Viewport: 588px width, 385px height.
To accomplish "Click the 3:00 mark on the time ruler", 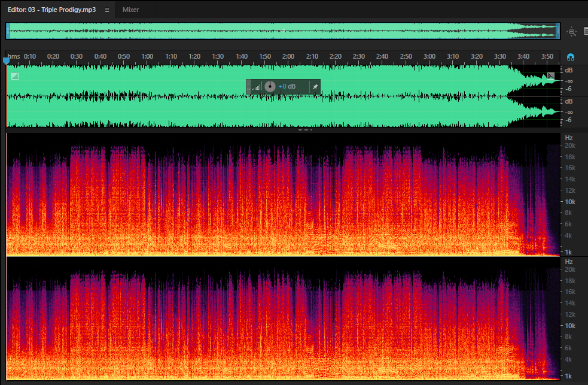I will click(429, 56).
